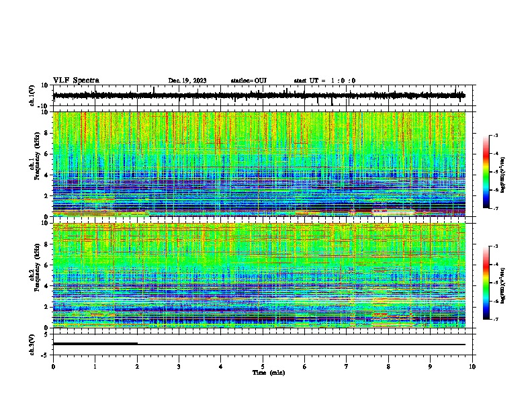Click the log(PSD) label beside ch.2 colorbar
The height and width of the screenshot is (411, 532).
point(502,285)
